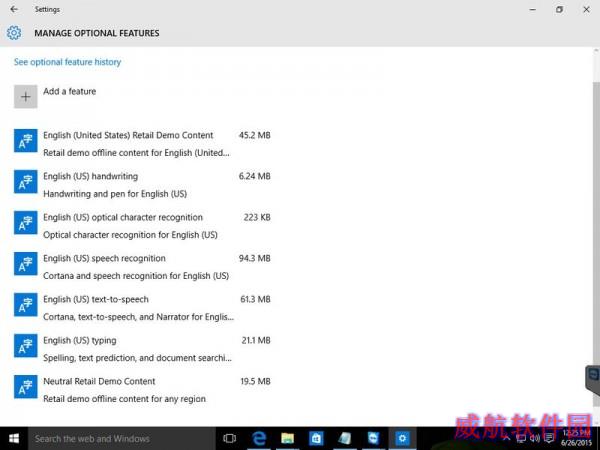
Task: Select icon for English (US) speech recognition
Action: pyautogui.click(x=26, y=263)
